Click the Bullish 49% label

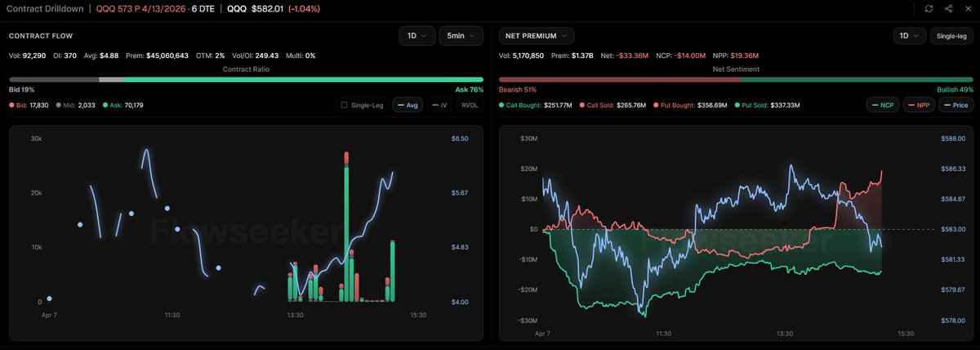tap(955, 89)
